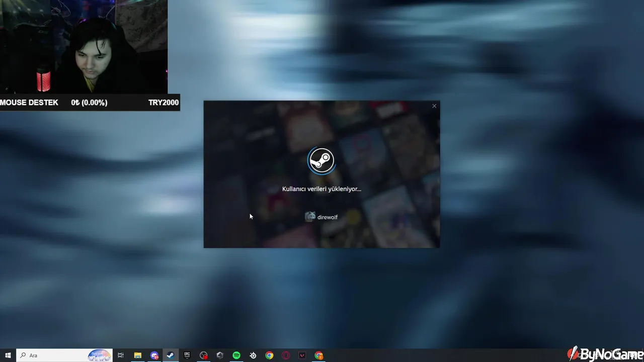644x362 pixels.
Task: Open Opera GX from the taskbar
Action: (286, 355)
